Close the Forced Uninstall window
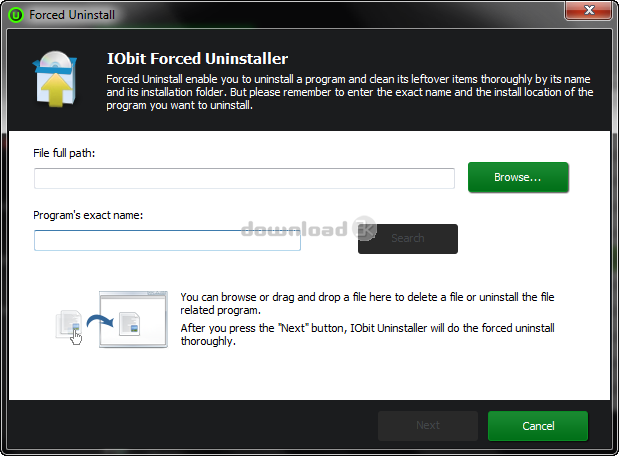Screen dimensions: 619x456 tap(589, 10)
